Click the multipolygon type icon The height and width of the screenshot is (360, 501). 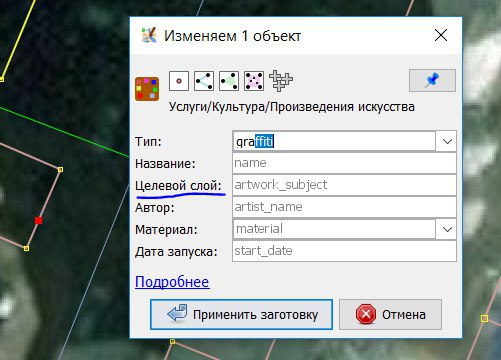tap(254, 81)
